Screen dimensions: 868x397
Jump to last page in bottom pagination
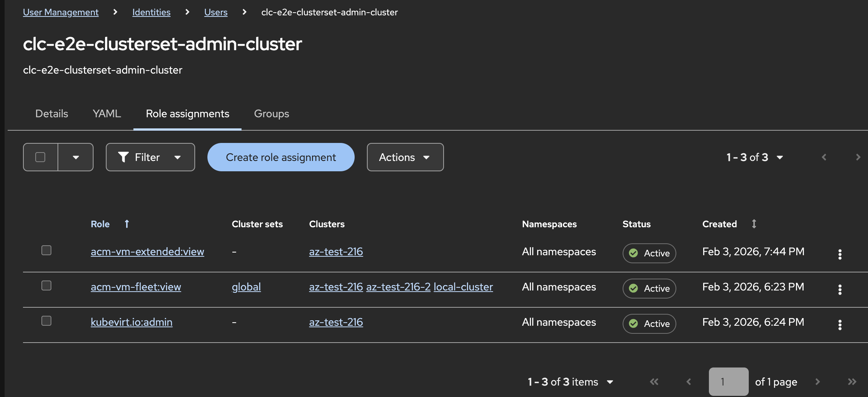pos(852,382)
